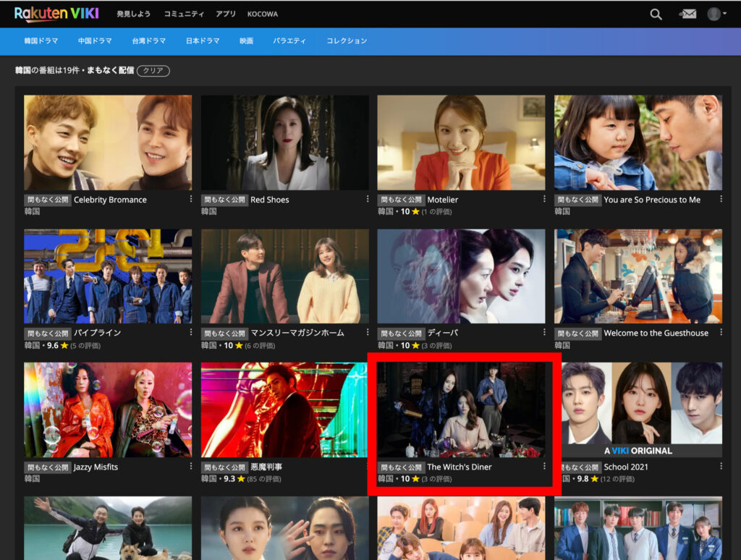Open the more-options dots for ディーバ
Image resolution: width=741 pixels, height=560 pixels.
[x=544, y=332]
